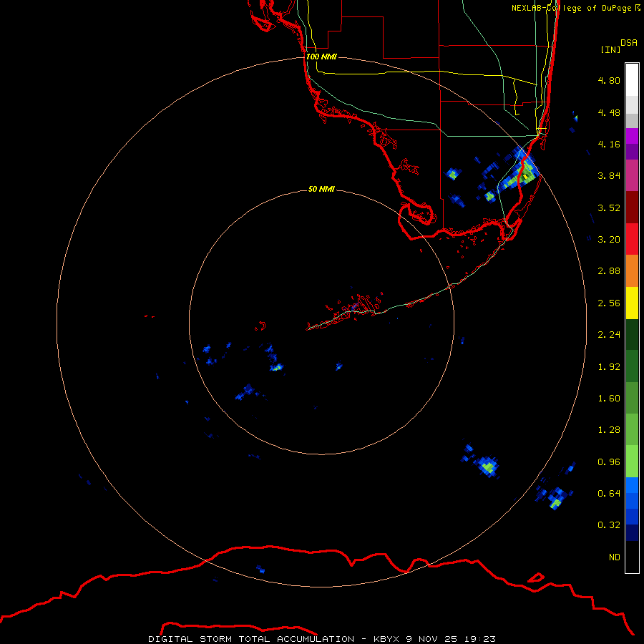
Task: Select the "3.84" scale label
Action: 609,176
